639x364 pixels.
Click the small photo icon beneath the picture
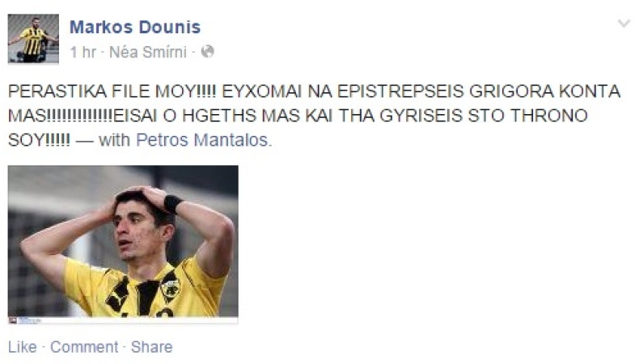pyautogui.click(x=13, y=320)
